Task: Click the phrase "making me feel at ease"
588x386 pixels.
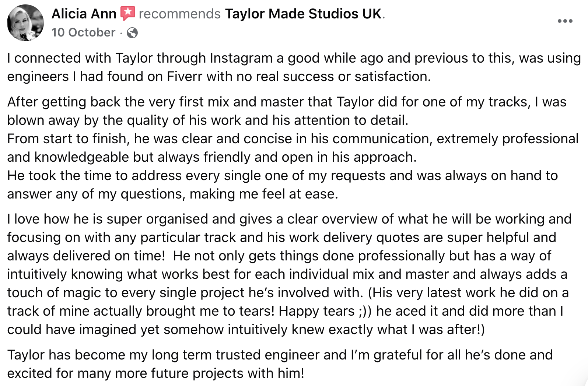Action: [263, 194]
